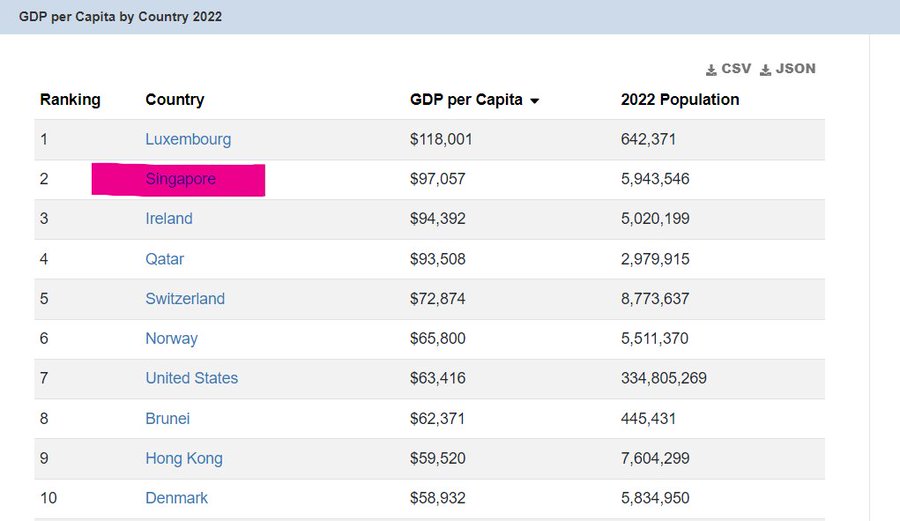Toggle the GDP per Capita sort arrow
This screenshot has height=521, width=900.
[534, 101]
